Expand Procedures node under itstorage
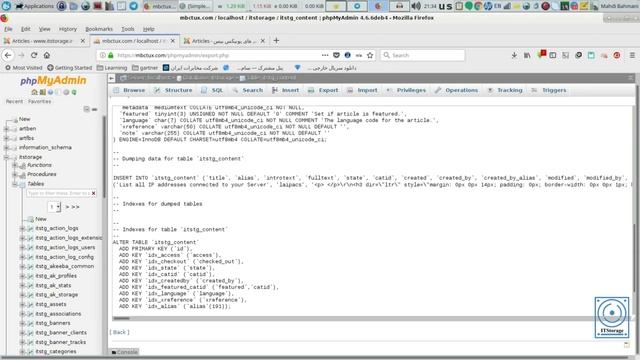The width and height of the screenshot is (640, 360). coord(15,174)
